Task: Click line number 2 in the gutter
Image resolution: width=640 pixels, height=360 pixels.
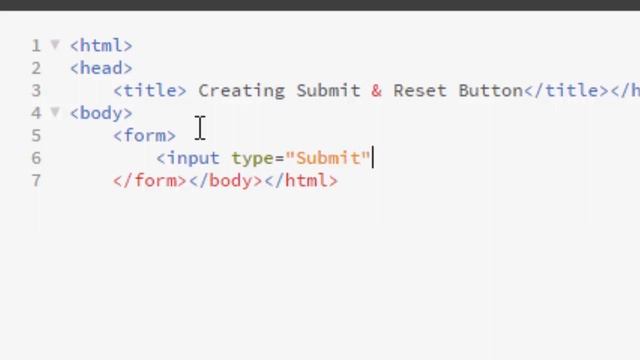Action: pos(36,68)
